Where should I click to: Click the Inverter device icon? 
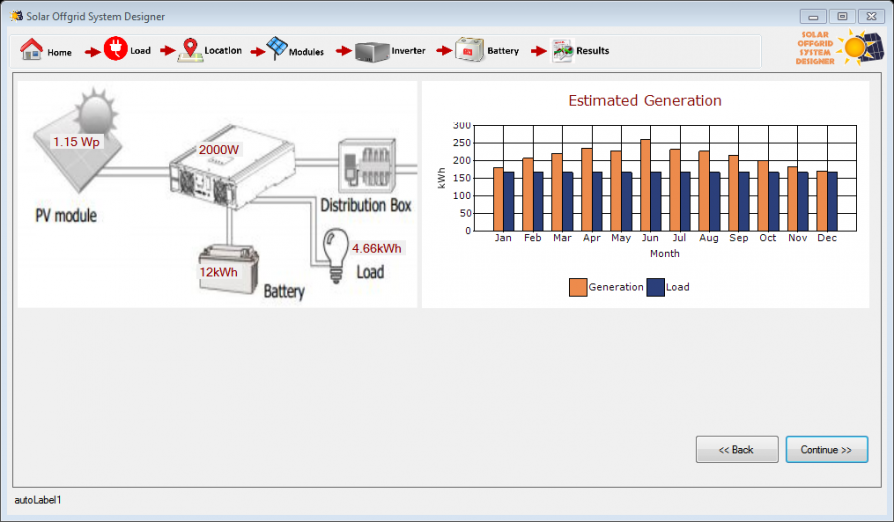[372, 51]
